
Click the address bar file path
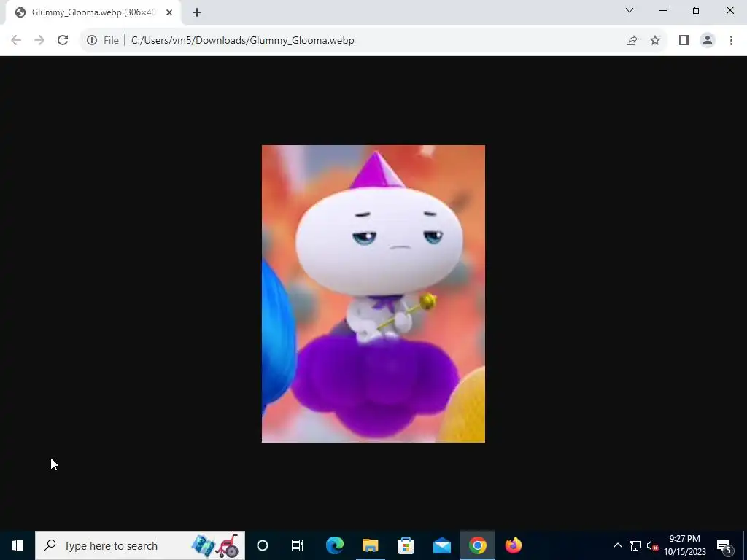tap(242, 41)
